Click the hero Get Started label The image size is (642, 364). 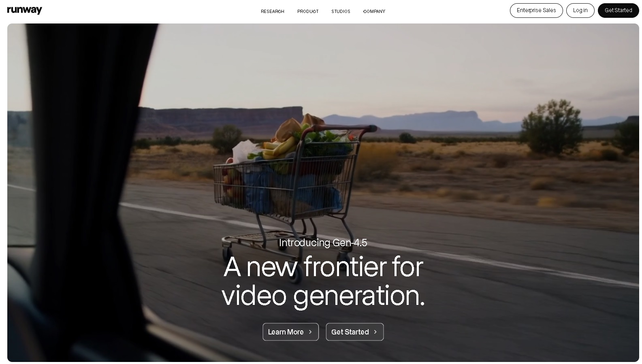pos(350,332)
